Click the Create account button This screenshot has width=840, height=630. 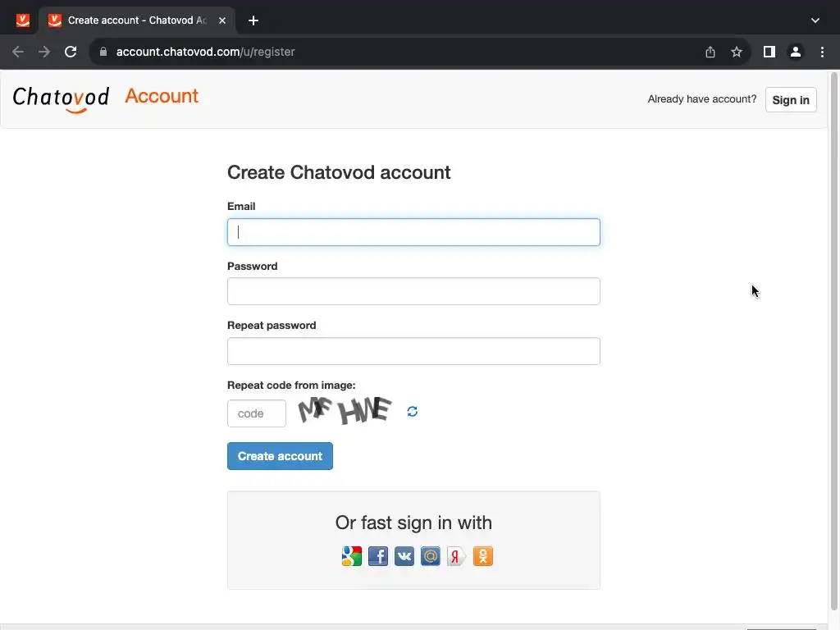click(280, 456)
